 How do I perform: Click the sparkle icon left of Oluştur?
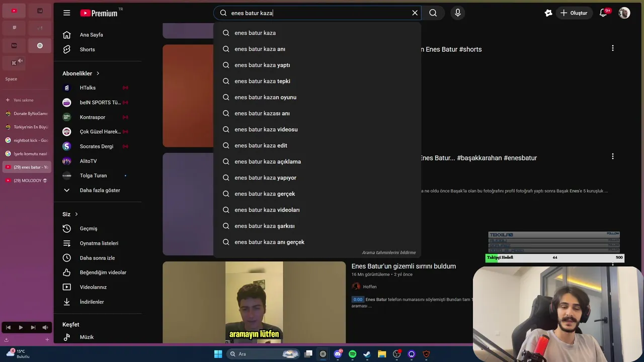click(548, 13)
